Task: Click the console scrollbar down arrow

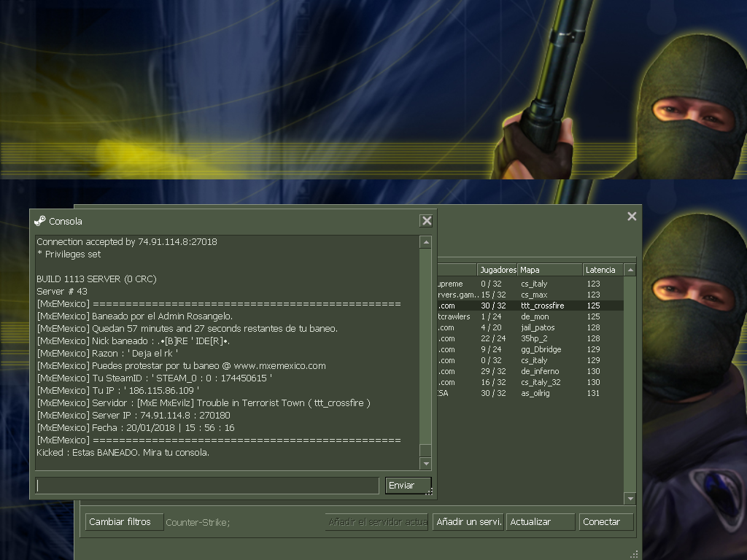Action: point(426,463)
